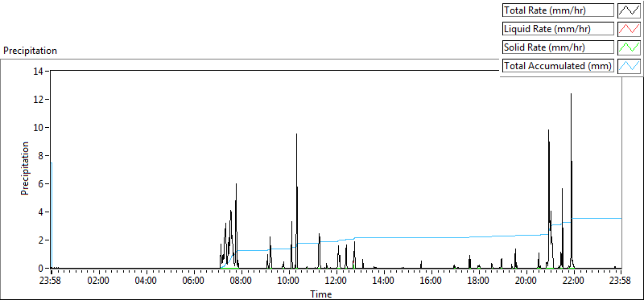644x300 pixels.
Task: Click the tallest rate spike near 22:00
Action: [x=571, y=94]
